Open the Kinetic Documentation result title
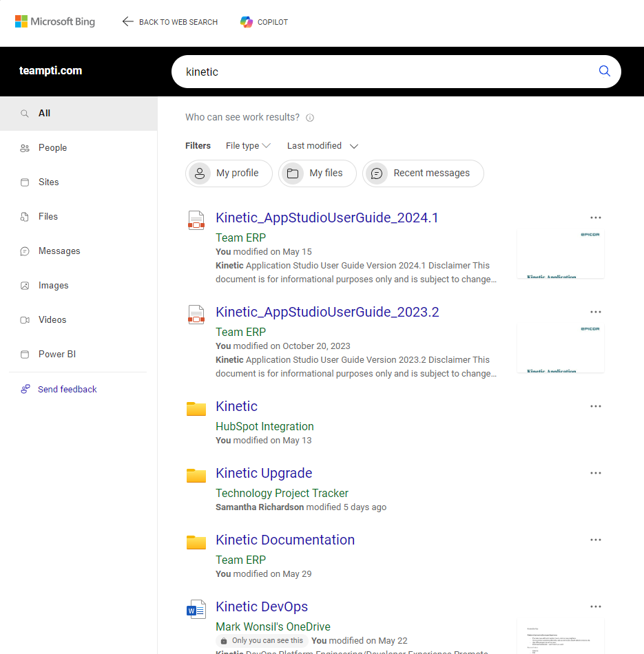The height and width of the screenshot is (654, 644). [285, 540]
